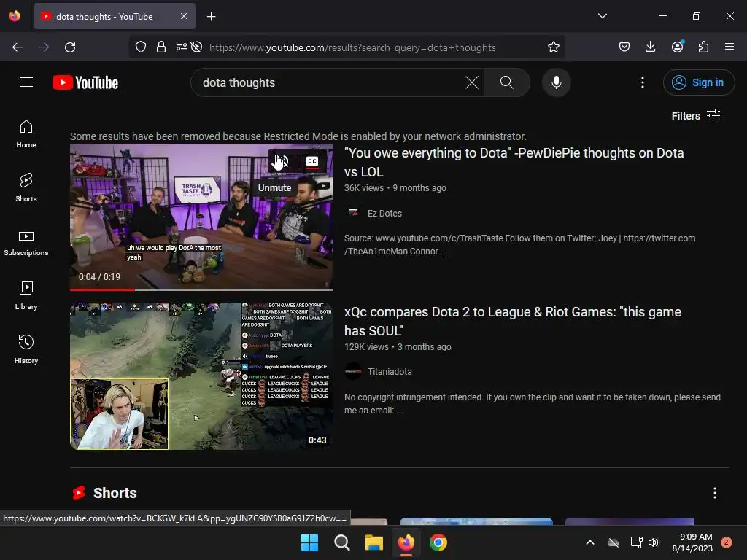Open the Firefox application menu
Viewport: 747px width, 560px height.
729,47
